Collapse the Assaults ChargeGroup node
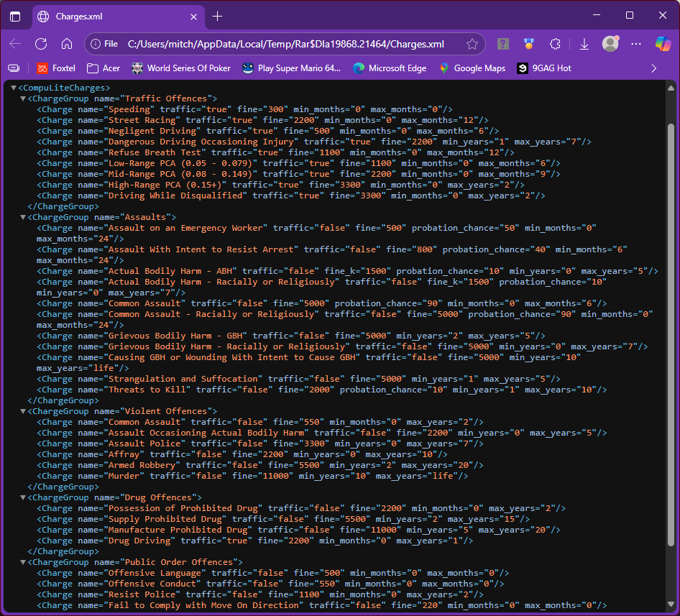The width and height of the screenshot is (680, 616). [x=23, y=217]
